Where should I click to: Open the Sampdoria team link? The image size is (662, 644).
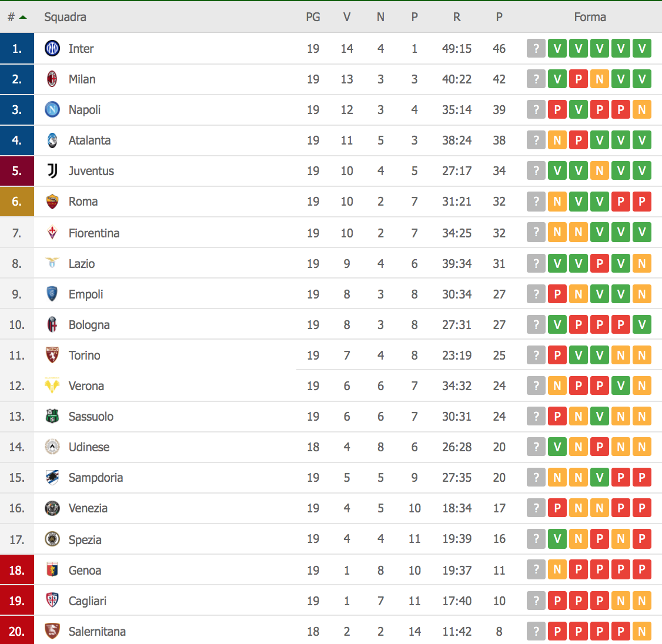pos(95,478)
